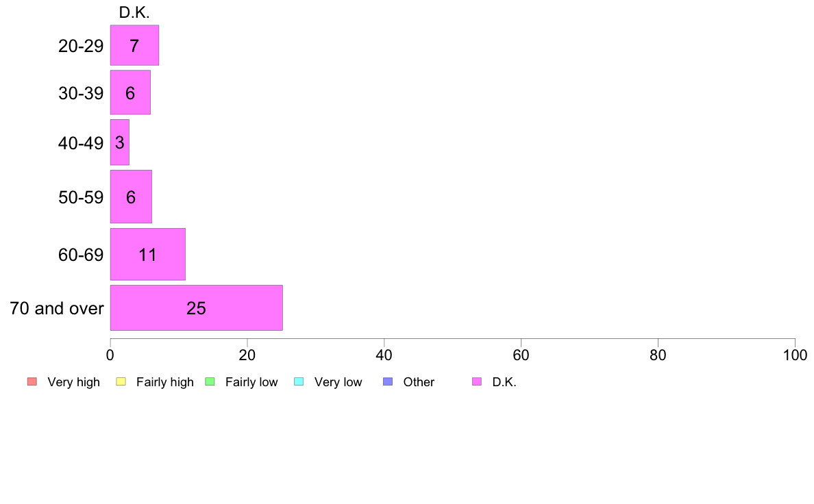The height and width of the screenshot is (504, 814).
Task: Click the Very low legend text
Action: click(x=338, y=382)
